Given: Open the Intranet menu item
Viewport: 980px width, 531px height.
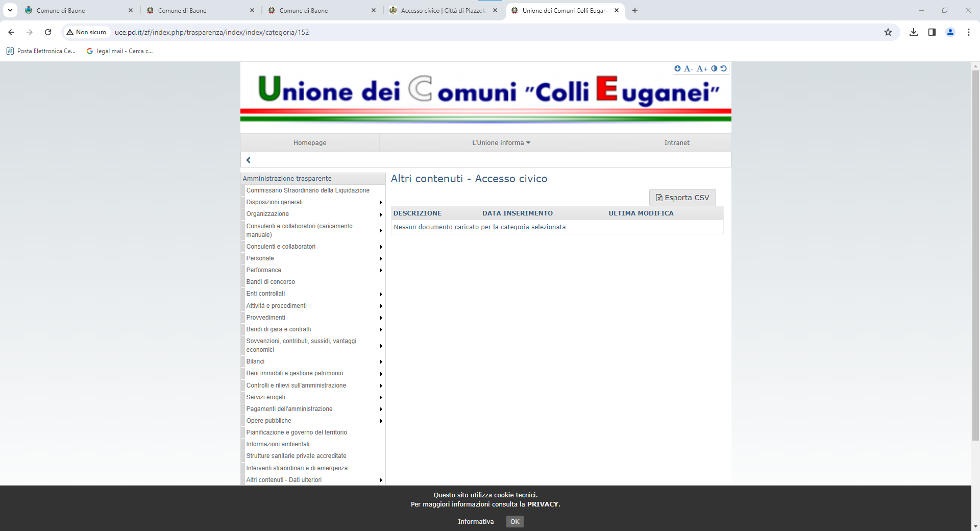Looking at the screenshot, I should click(x=676, y=143).
